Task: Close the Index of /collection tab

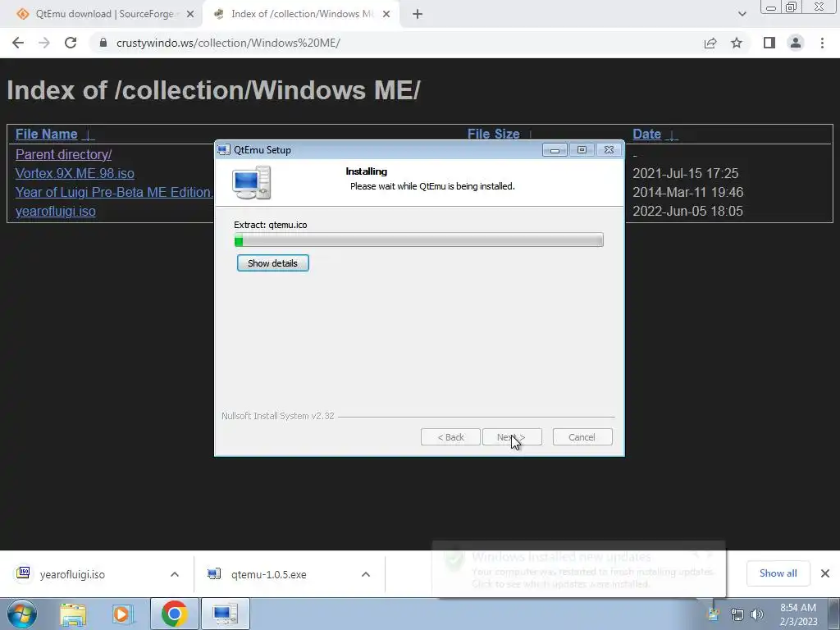Action: pos(386,15)
